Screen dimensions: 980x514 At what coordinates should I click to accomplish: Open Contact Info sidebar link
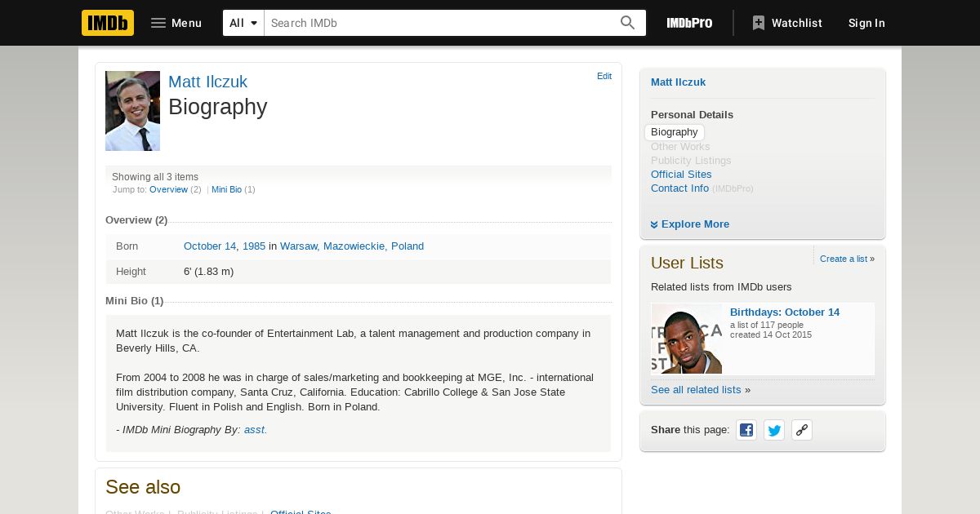679,188
